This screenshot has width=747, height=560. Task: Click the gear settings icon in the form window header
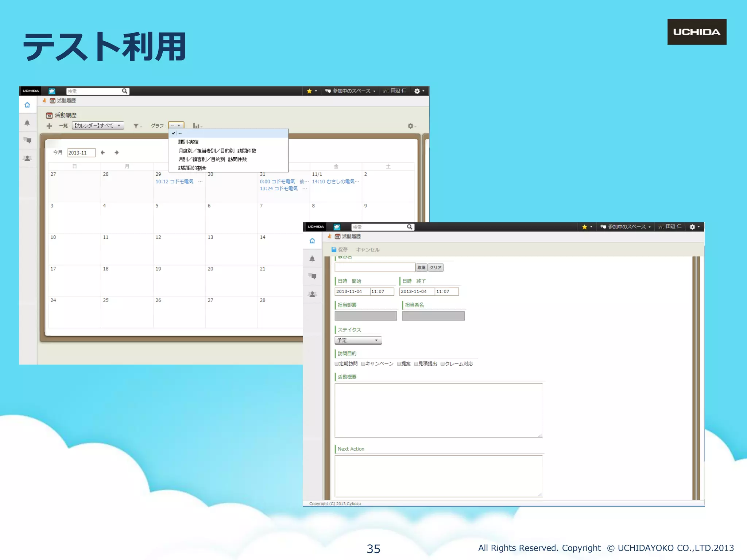[x=693, y=227]
